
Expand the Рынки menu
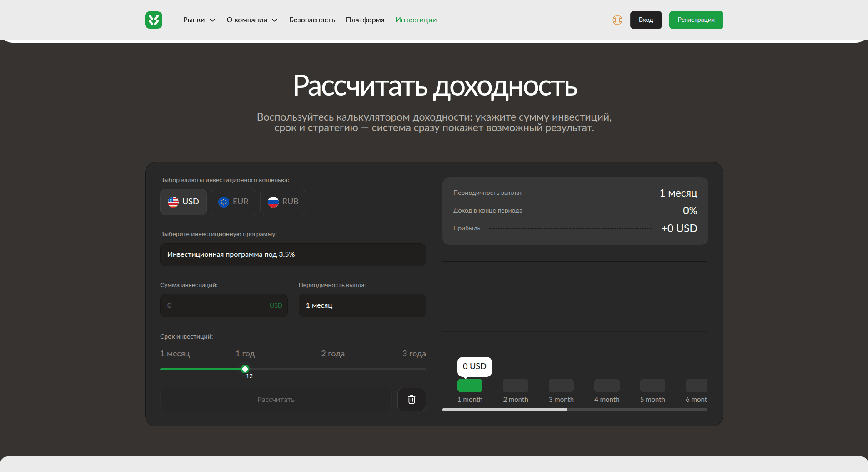[x=199, y=20]
